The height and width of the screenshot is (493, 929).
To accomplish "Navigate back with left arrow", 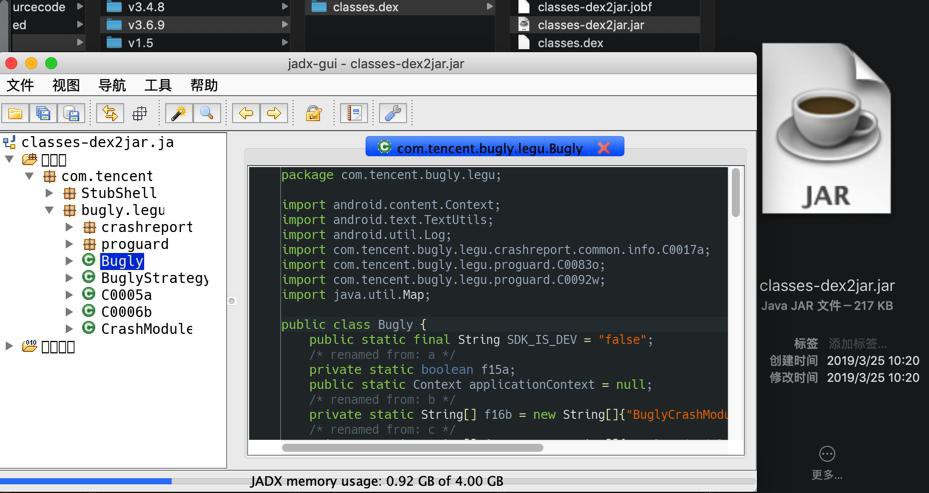I will tap(246, 113).
